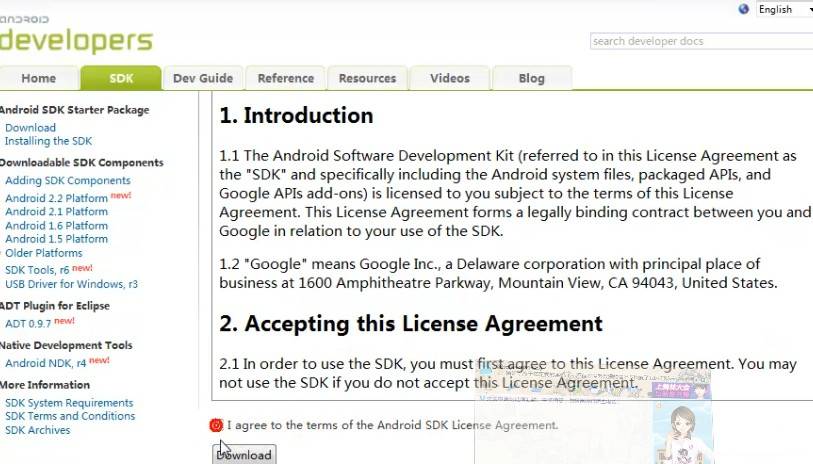Click the Android SDK Starter Package heading
This screenshot has width=813, height=464.
75,110
